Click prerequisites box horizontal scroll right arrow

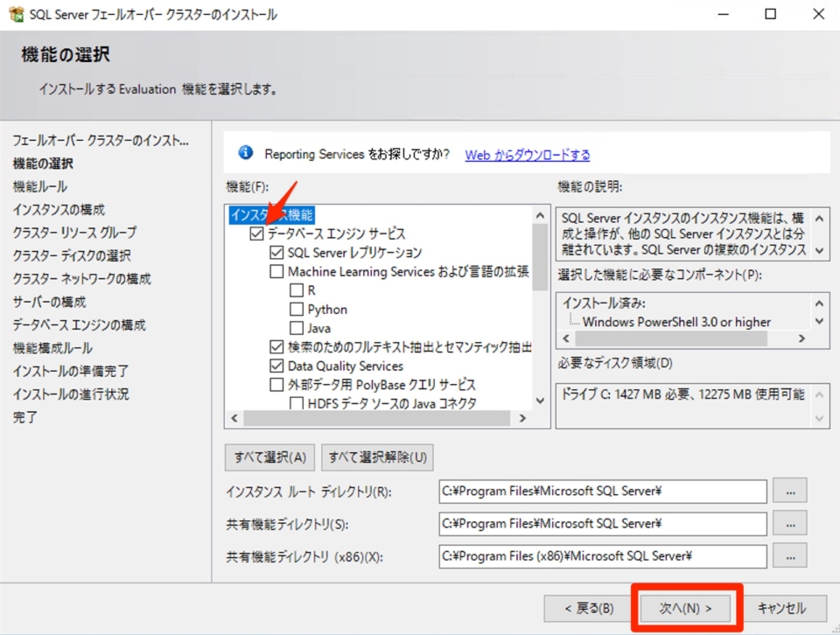801,338
